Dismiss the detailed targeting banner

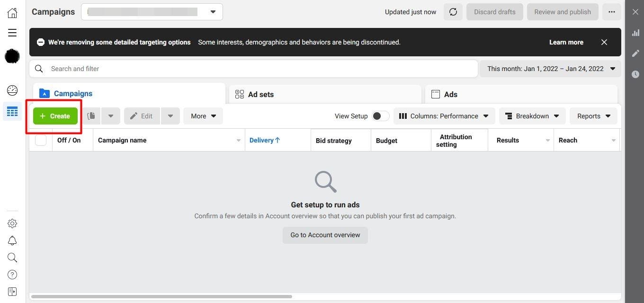point(604,42)
